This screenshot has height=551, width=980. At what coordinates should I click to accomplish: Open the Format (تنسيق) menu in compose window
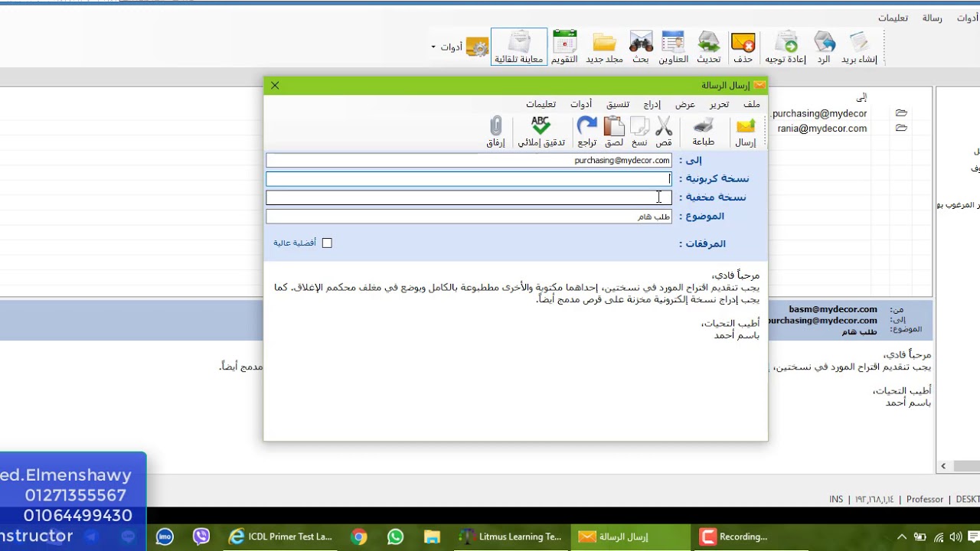[618, 104]
